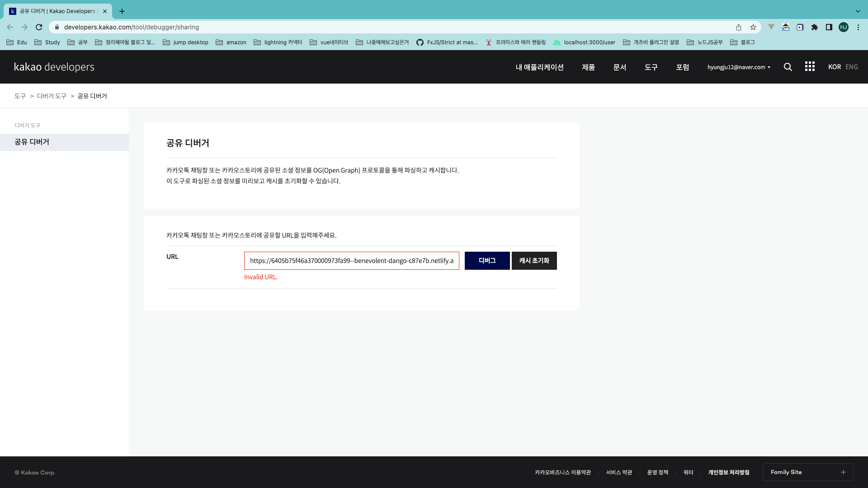Viewport: 868px width, 488px height.
Task: Click the Vue devtools extension icon
Action: coord(771,27)
